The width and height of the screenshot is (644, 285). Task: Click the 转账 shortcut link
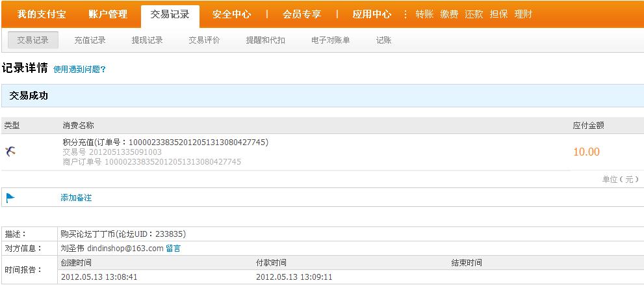(x=424, y=14)
